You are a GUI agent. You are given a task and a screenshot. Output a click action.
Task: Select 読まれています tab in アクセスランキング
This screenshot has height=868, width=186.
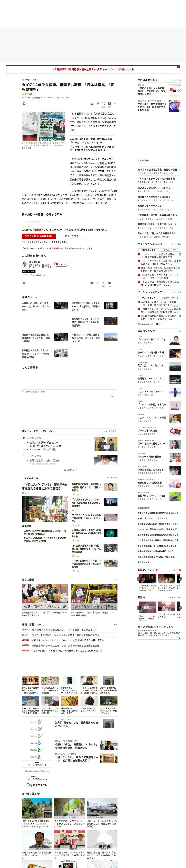[148, 250]
